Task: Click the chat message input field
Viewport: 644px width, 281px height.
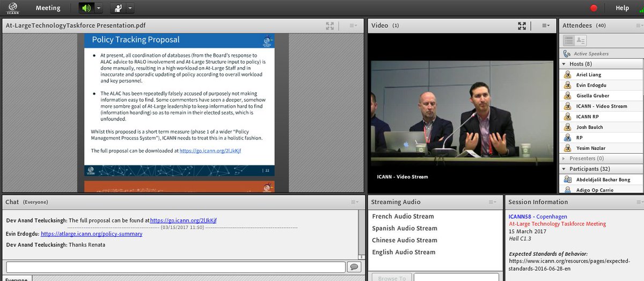Action: pos(176,267)
